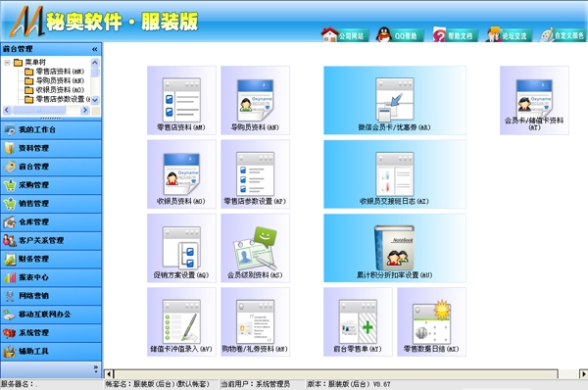Open 前台管理 sidebar section button
This screenshot has height=390, width=588.
pos(51,167)
